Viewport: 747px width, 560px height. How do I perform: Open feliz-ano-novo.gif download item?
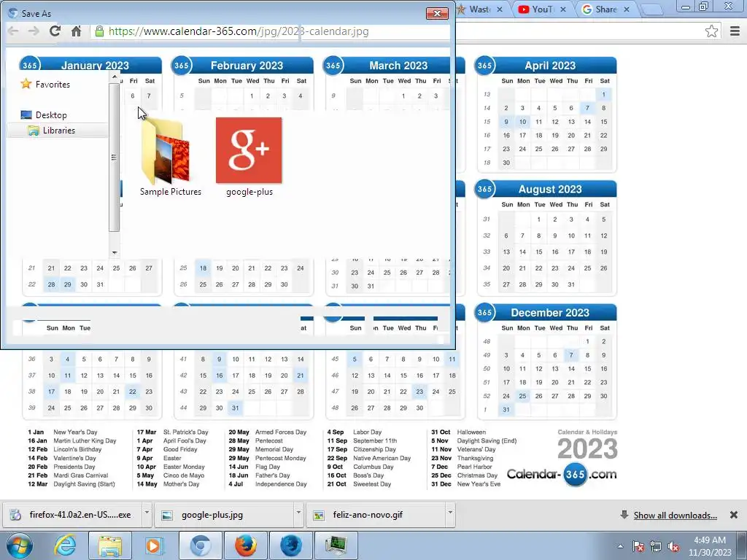tap(376, 514)
